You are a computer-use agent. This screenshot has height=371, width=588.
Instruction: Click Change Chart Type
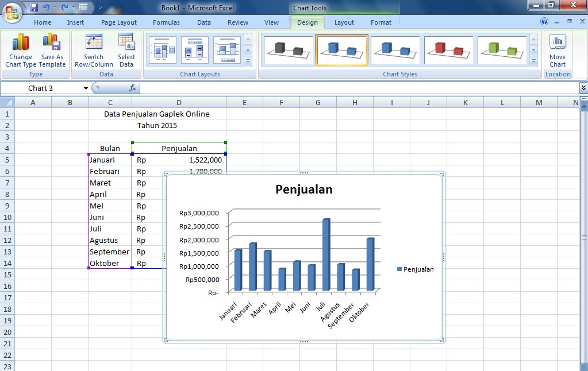click(x=21, y=51)
